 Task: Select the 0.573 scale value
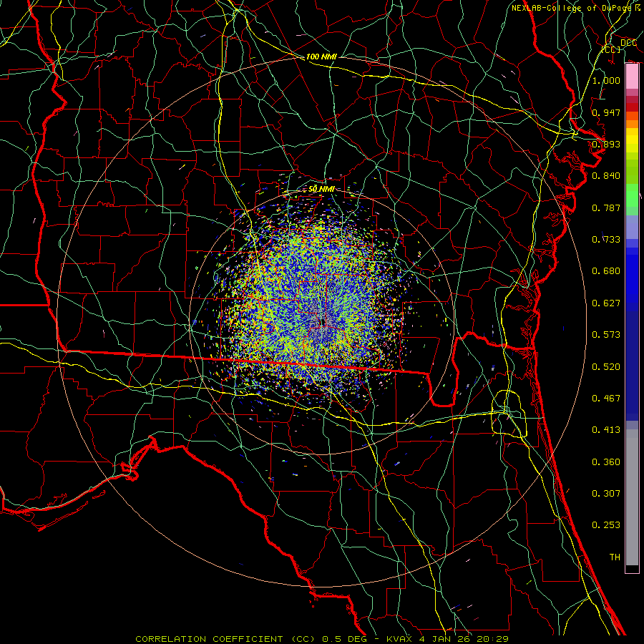coord(606,335)
